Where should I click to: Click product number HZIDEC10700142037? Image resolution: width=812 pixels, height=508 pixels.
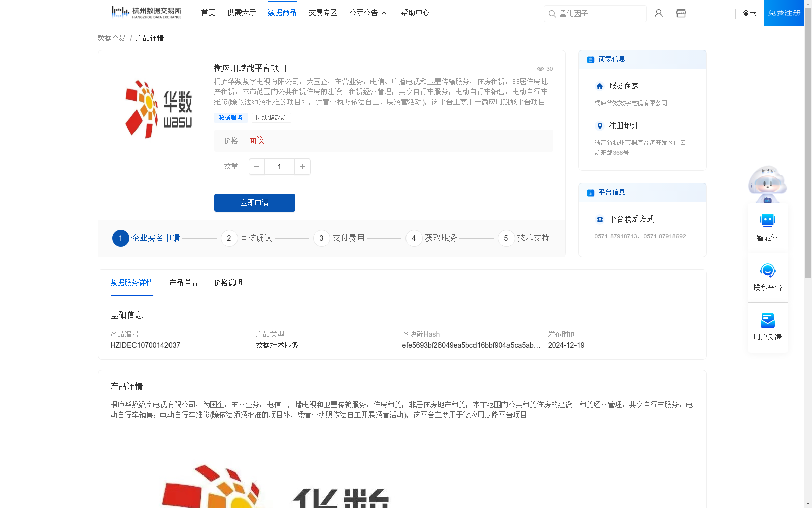point(145,345)
